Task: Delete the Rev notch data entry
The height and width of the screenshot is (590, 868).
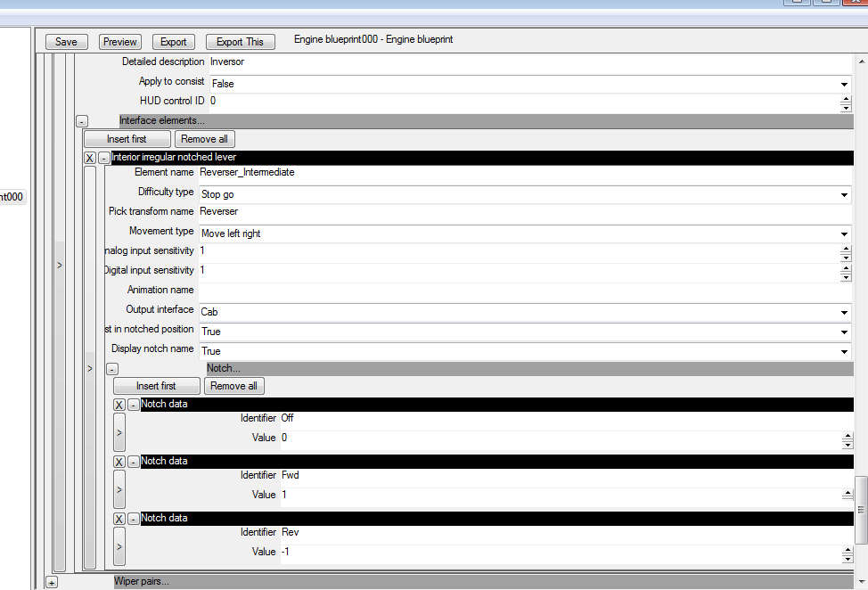Action: 119,519
